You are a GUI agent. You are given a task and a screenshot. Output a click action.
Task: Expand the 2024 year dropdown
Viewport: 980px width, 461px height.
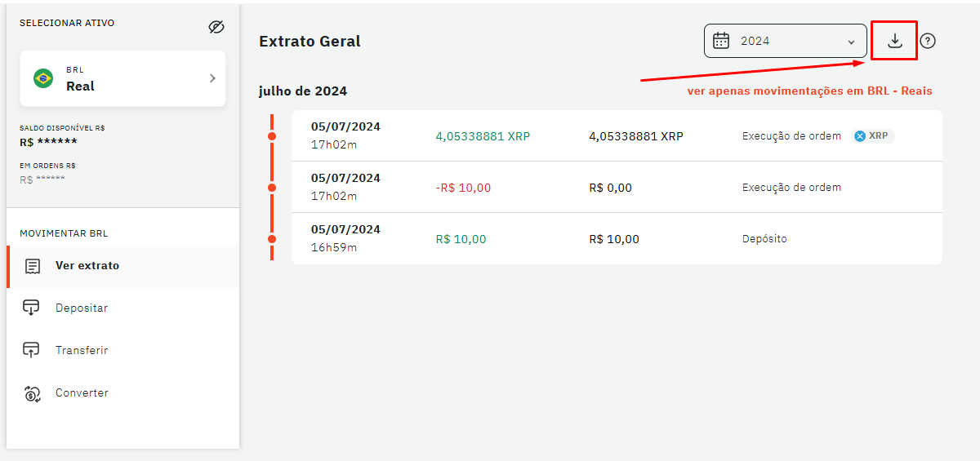pos(851,42)
